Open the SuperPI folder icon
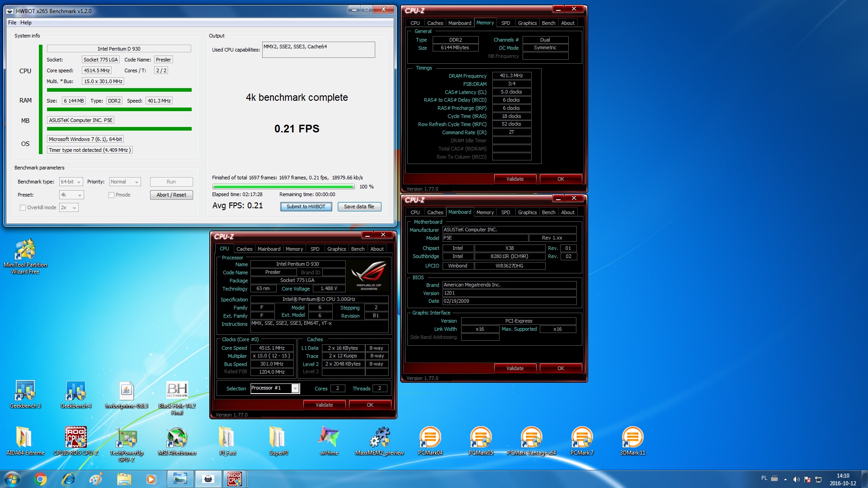This screenshot has width=868, height=488. click(x=278, y=441)
